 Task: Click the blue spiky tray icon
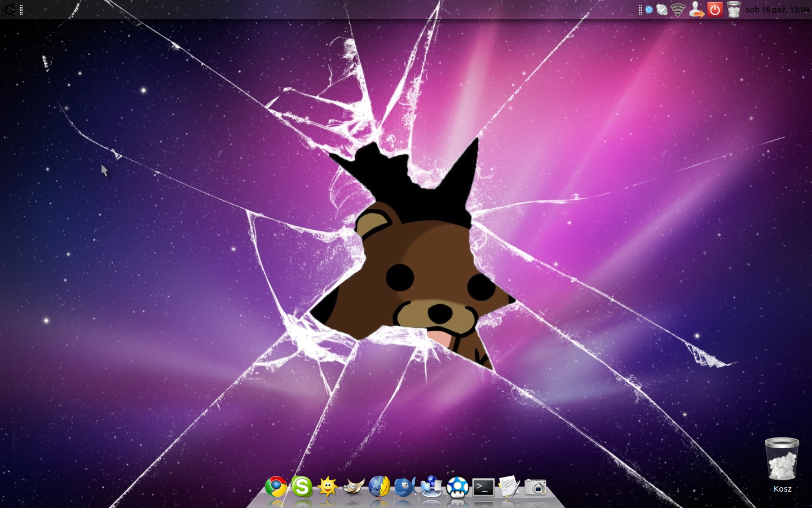tap(649, 10)
